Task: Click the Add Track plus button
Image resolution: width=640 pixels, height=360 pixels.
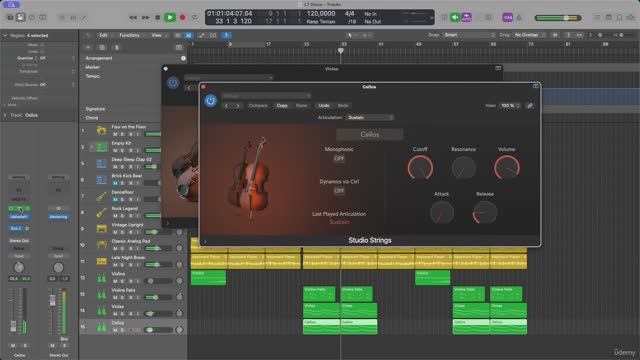Action: click(88, 47)
